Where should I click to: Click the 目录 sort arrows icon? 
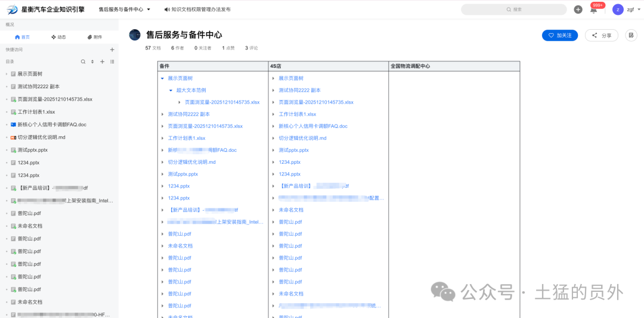tap(92, 61)
